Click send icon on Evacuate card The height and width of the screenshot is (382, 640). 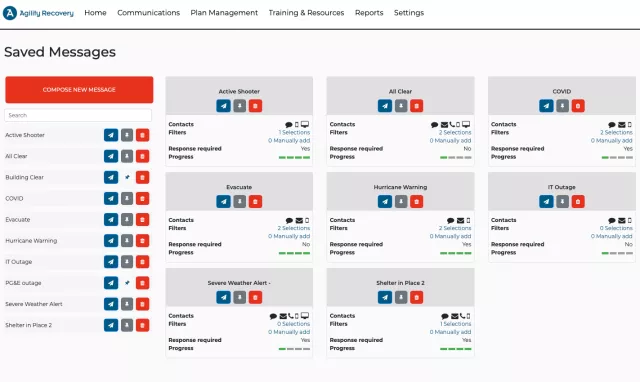coord(223,202)
